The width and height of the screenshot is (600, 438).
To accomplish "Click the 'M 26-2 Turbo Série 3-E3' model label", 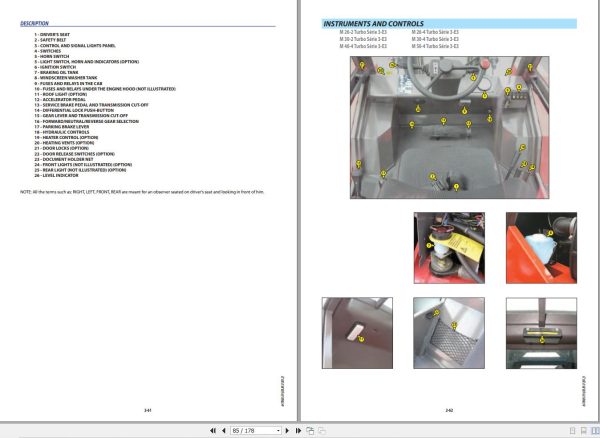I will pos(363,32).
